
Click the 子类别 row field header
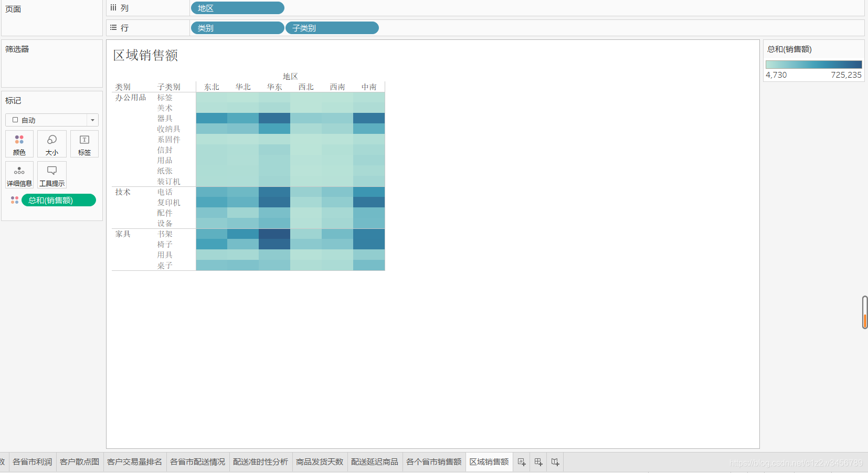tap(169, 87)
